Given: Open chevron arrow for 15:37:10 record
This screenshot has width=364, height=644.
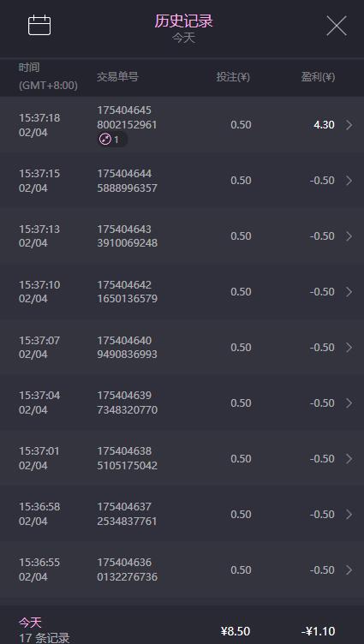Looking at the screenshot, I should pos(349,292).
